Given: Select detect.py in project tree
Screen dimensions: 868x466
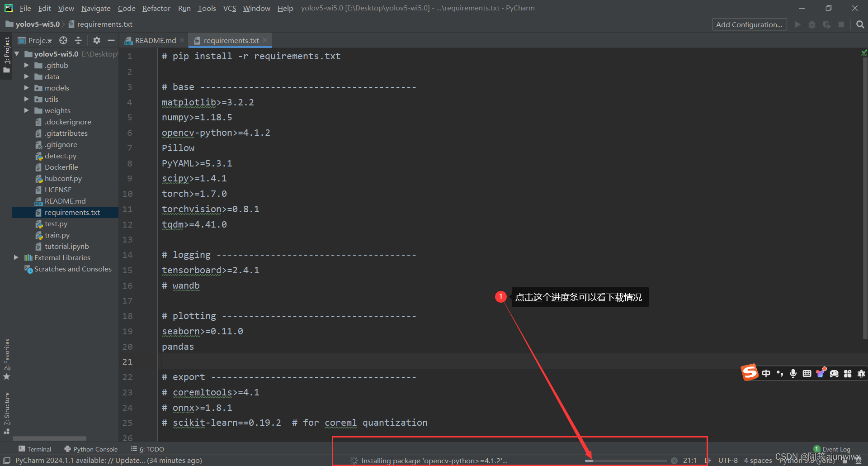Looking at the screenshot, I should point(60,156).
